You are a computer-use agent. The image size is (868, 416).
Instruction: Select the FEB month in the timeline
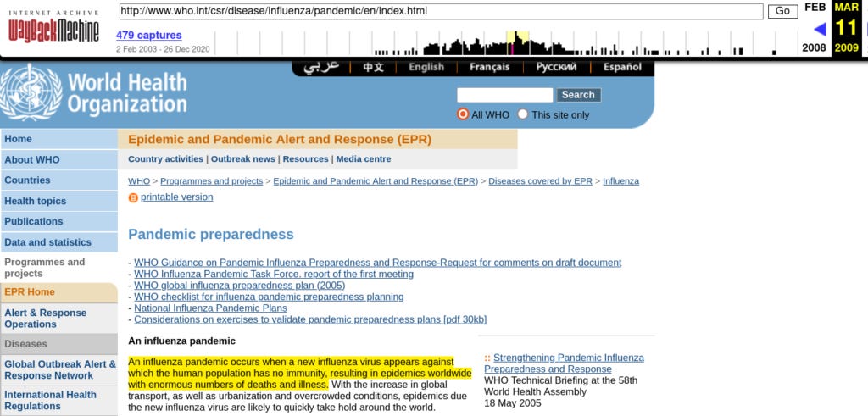(815, 7)
